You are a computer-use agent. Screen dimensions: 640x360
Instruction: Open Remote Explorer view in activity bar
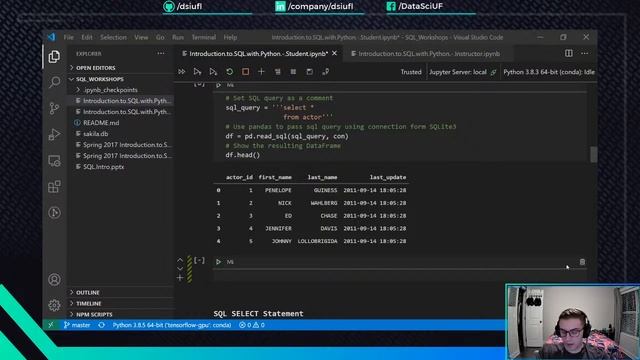coord(54,161)
